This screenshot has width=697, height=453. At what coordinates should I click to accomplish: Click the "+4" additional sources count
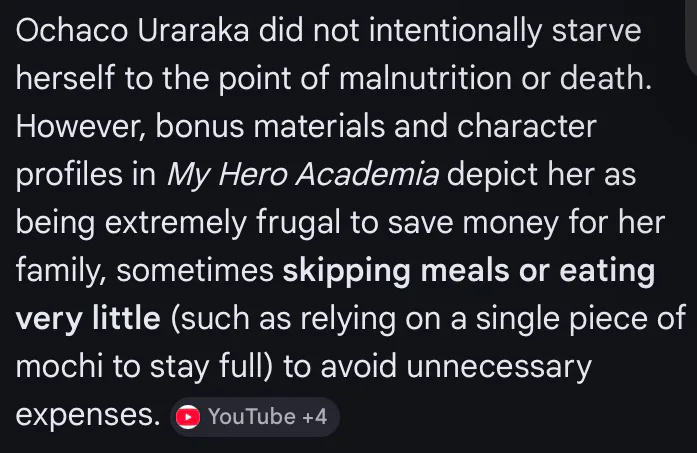pos(315,417)
